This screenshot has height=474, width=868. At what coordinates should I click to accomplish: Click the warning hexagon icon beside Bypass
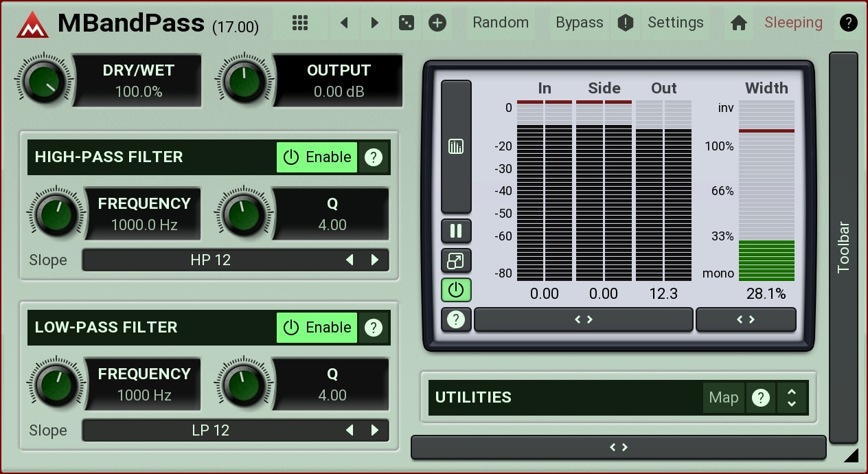(x=625, y=23)
